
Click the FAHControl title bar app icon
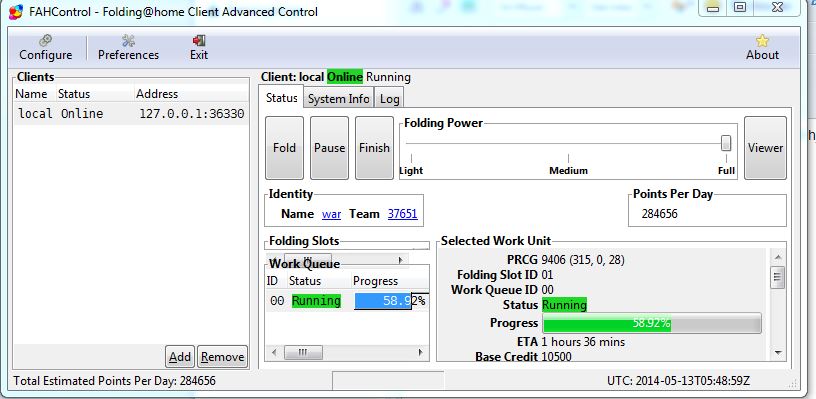[x=16, y=11]
